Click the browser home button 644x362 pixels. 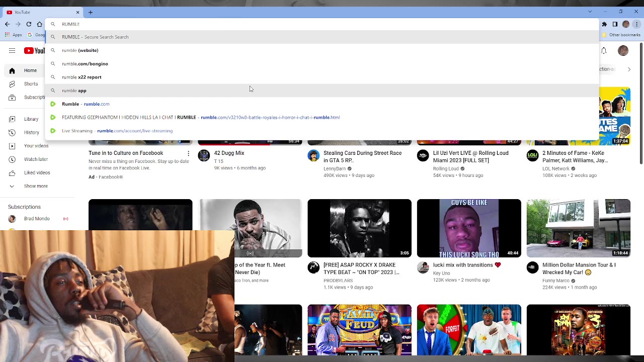pos(40,24)
